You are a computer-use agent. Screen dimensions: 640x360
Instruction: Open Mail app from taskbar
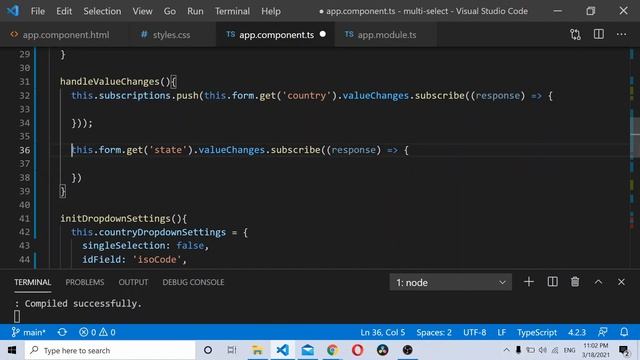(308, 350)
